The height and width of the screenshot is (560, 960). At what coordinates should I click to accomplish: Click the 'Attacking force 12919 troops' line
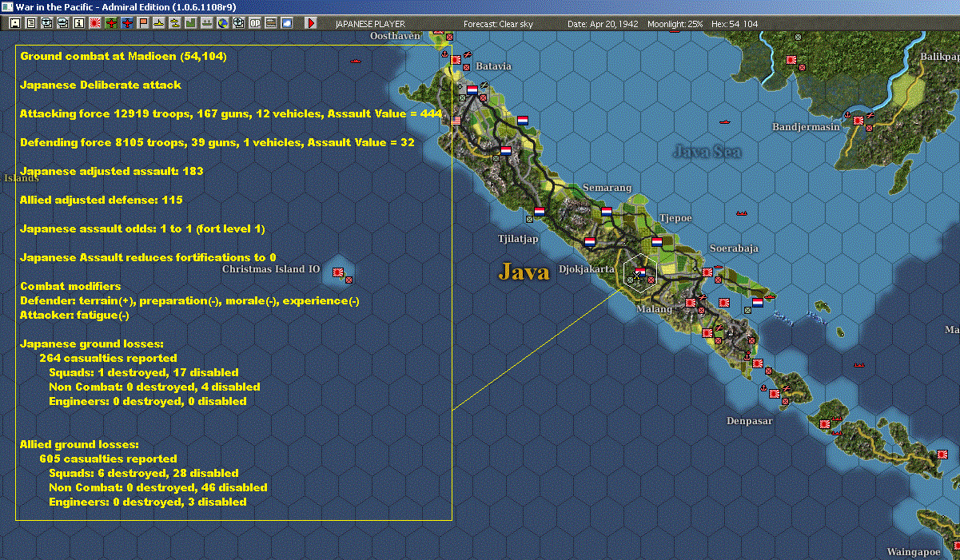231,113
